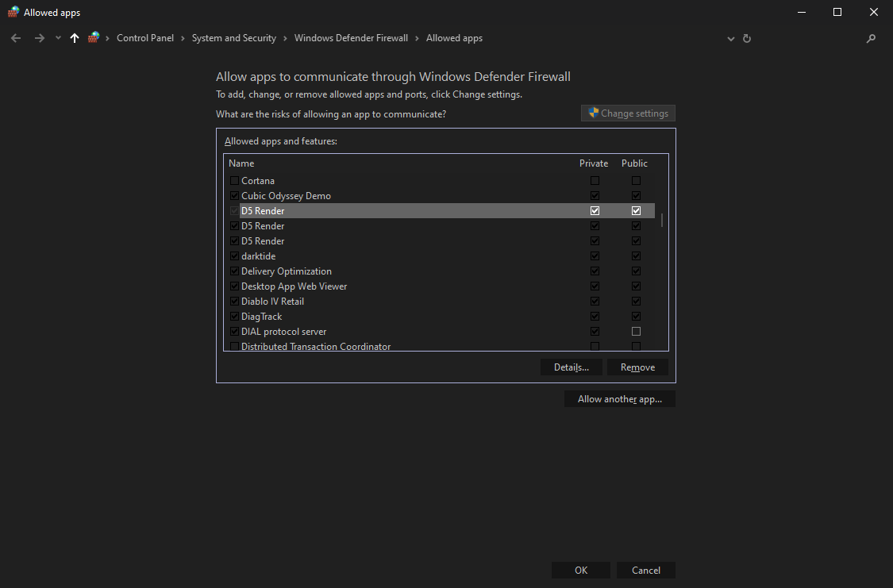Open the recent locations dropdown arrow
Viewport: 893px width, 588px height.
(58, 38)
